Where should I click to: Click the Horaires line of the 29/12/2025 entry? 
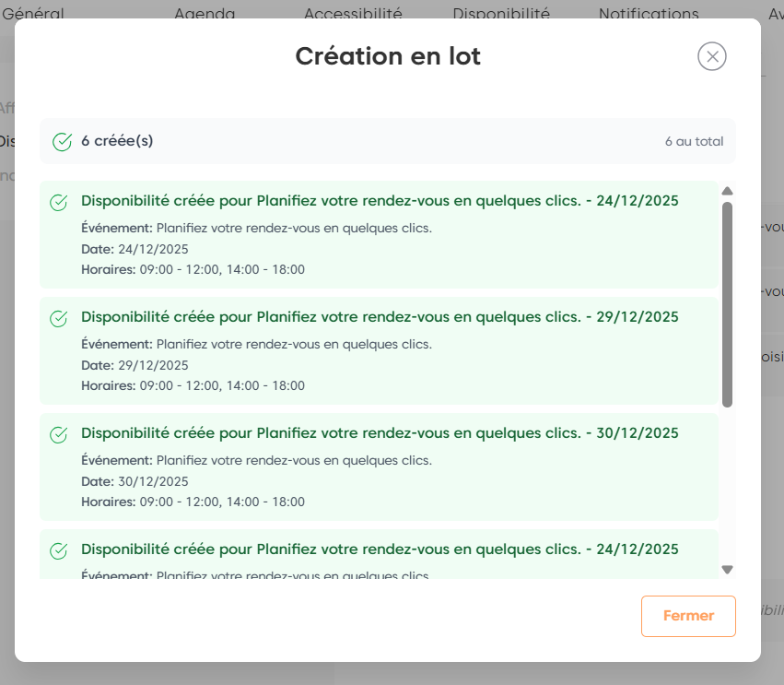pos(193,385)
